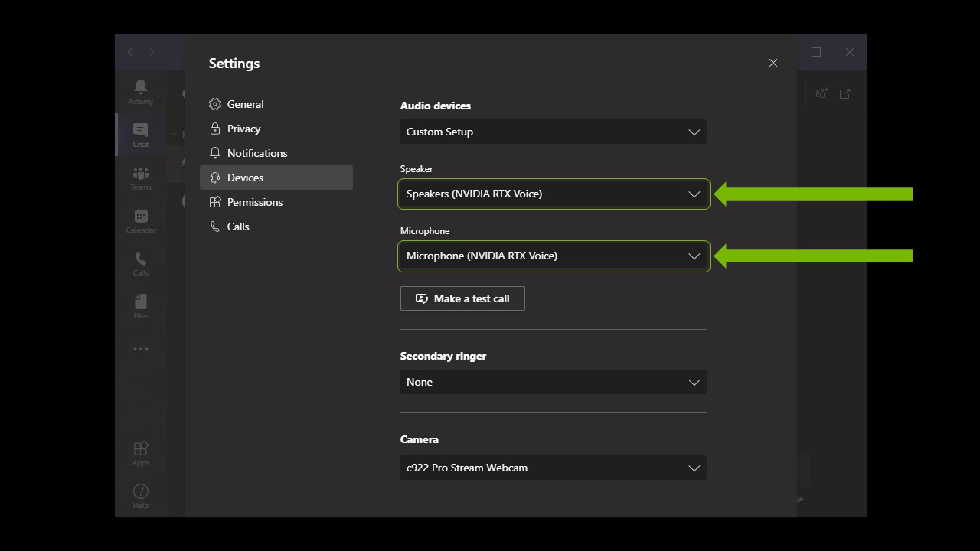This screenshot has height=551, width=980.
Task: Expand the Audio devices Custom Setup dropdown
Action: point(553,132)
